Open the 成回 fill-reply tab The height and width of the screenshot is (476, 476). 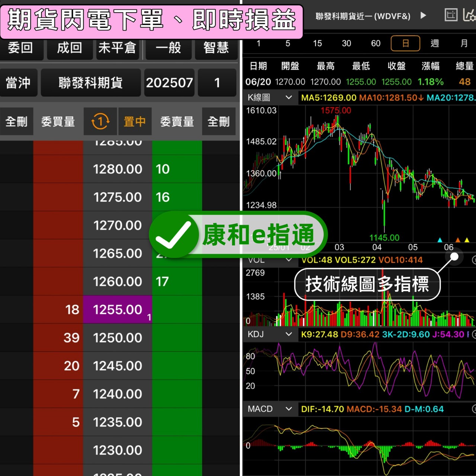[x=70, y=48]
